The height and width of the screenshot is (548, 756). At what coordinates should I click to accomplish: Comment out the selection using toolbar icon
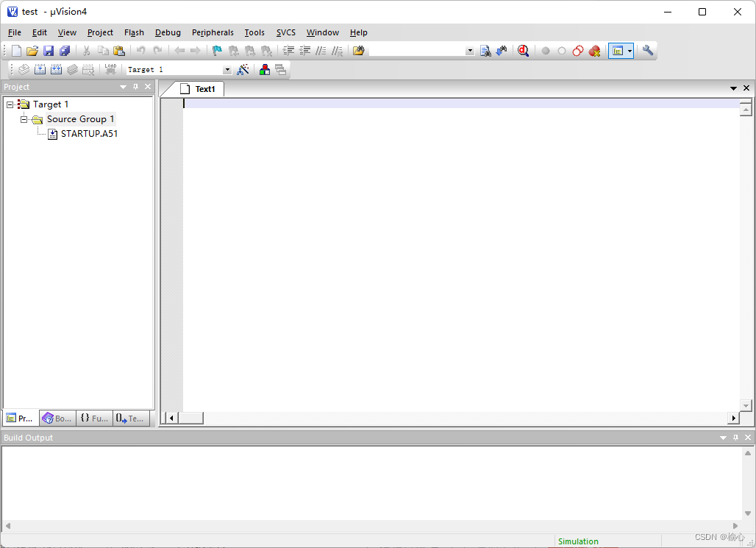click(321, 51)
